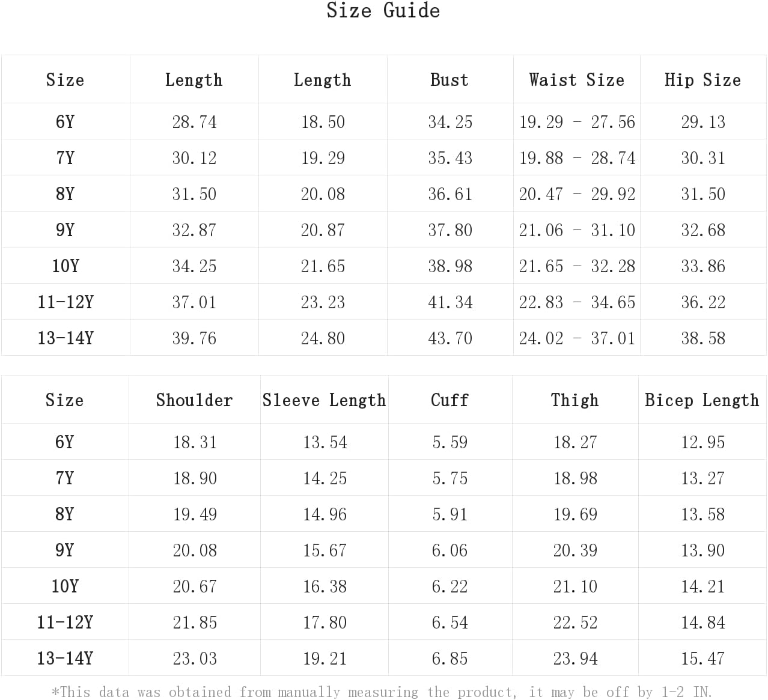
Task: Click shoulder value 20.08
Action: (195, 550)
